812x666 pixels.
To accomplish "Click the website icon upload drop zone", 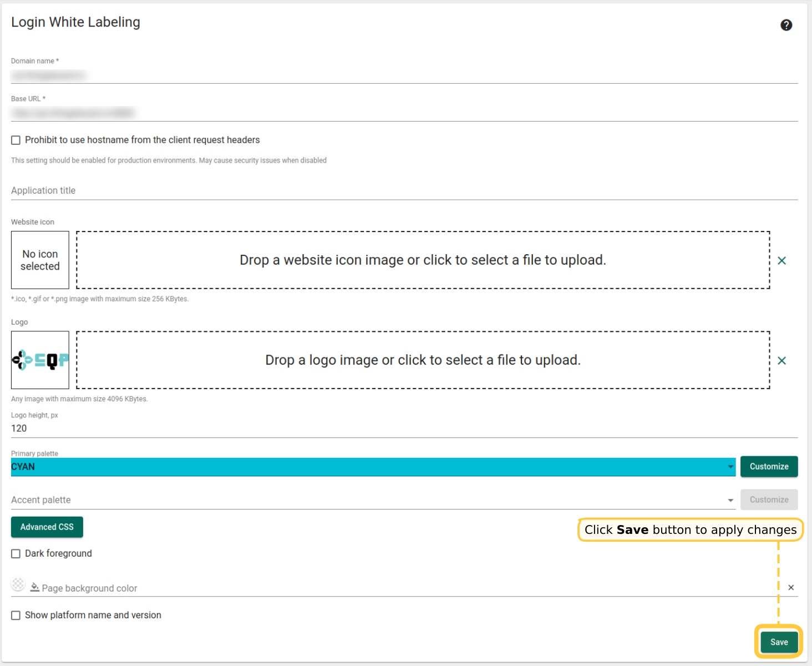I will pos(423,260).
